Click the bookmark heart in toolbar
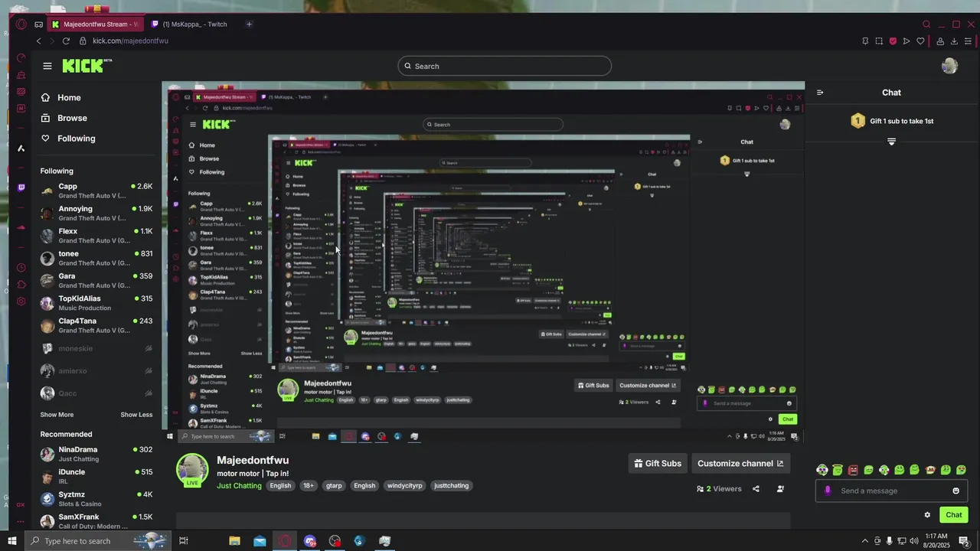Viewport: 980px width, 551px height. pyautogui.click(x=921, y=41)
